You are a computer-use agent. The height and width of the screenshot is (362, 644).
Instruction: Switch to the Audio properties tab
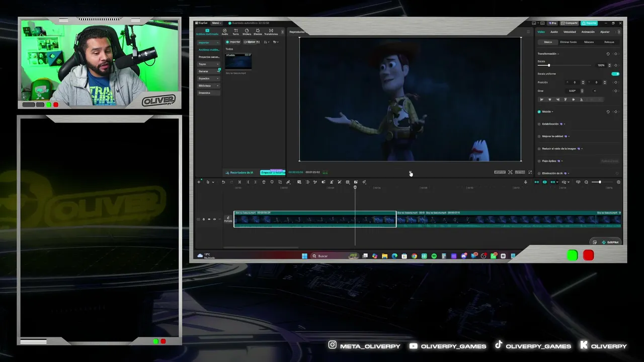point(554,32)
